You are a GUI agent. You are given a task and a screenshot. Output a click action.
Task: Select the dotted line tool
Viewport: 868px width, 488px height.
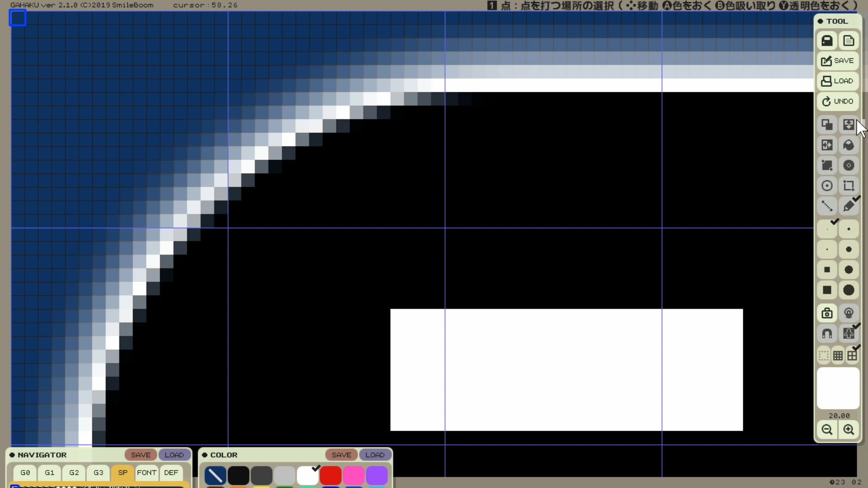[827, 206]
